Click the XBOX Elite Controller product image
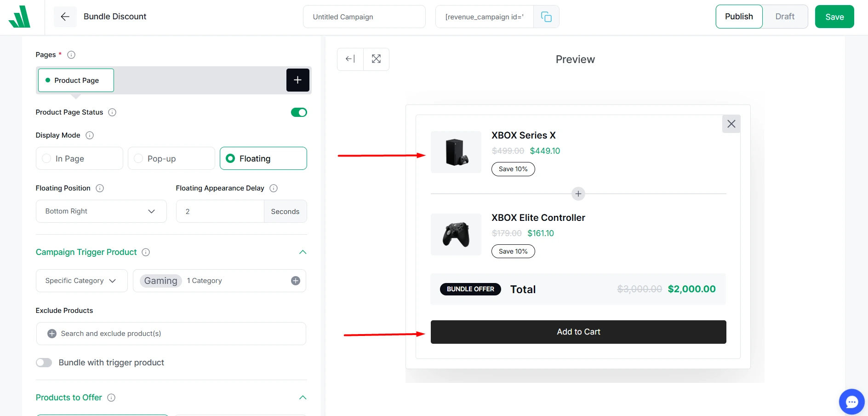Screen dimensions: 868x416 point(456,234)
